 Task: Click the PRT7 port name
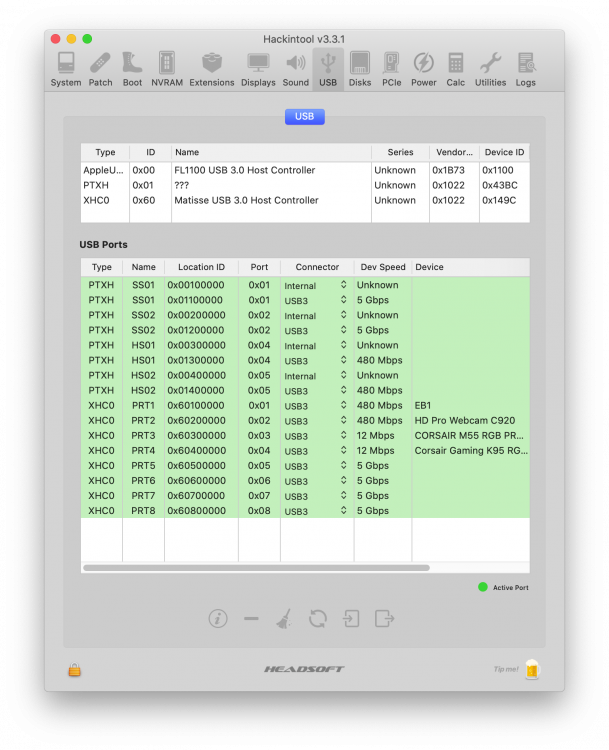(x=144, y=496)
